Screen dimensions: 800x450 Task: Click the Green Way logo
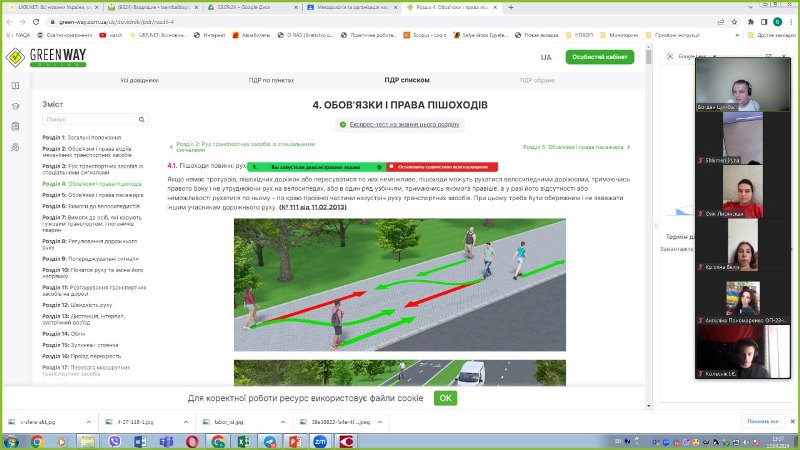pyautogui.click(x=46, y=58)
